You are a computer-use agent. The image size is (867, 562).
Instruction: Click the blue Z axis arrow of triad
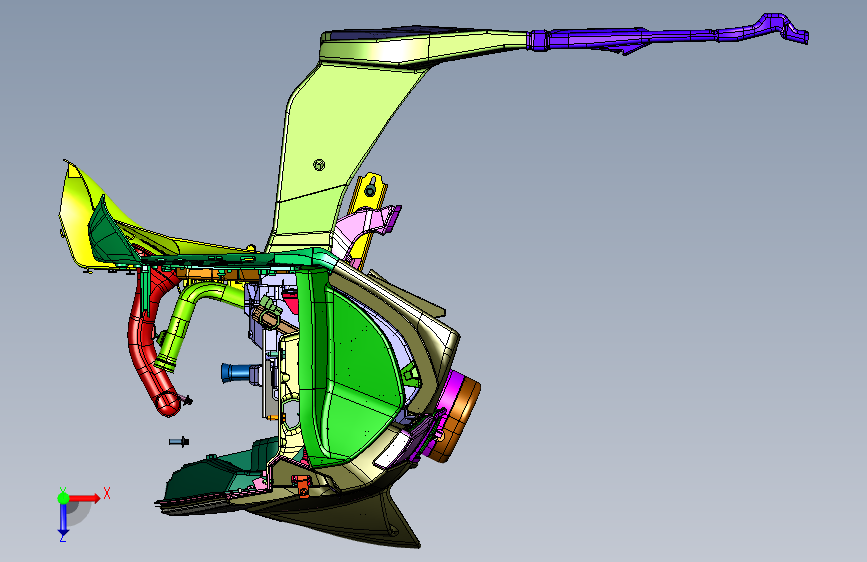(63, 520)
